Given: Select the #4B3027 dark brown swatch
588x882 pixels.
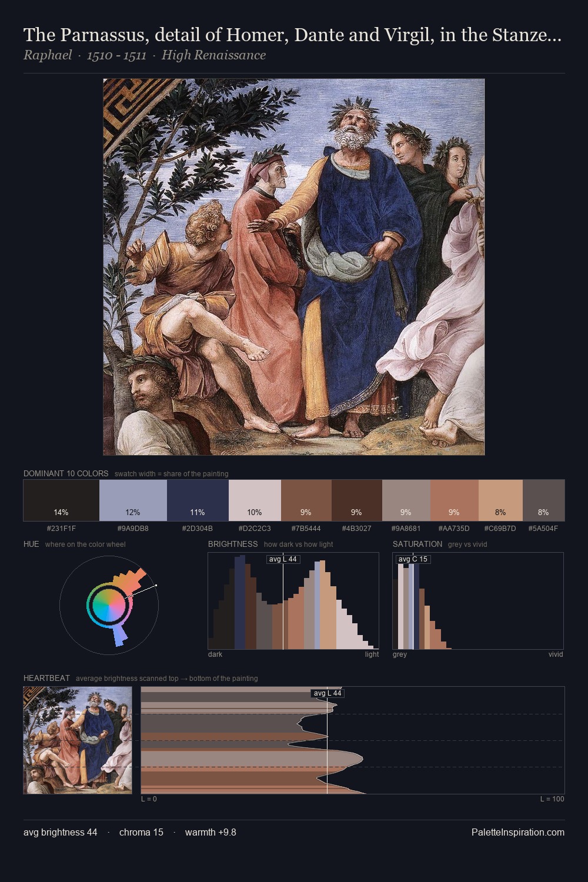Looking at the screenshot, I should pos(357,500).
